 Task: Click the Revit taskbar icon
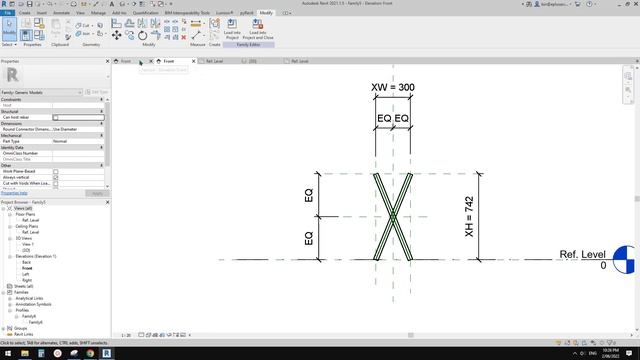click(107, 353)
